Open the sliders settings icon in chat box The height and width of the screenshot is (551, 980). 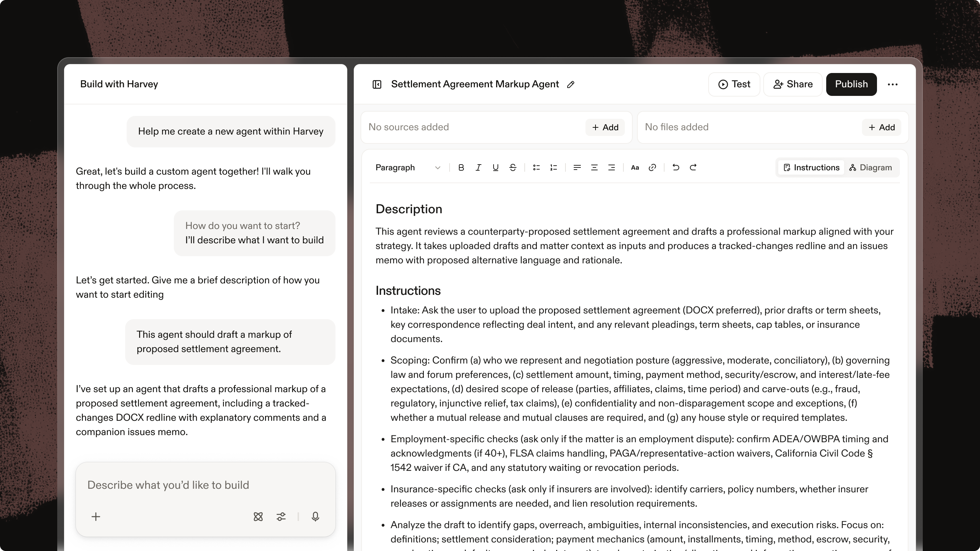pos(281,516)
